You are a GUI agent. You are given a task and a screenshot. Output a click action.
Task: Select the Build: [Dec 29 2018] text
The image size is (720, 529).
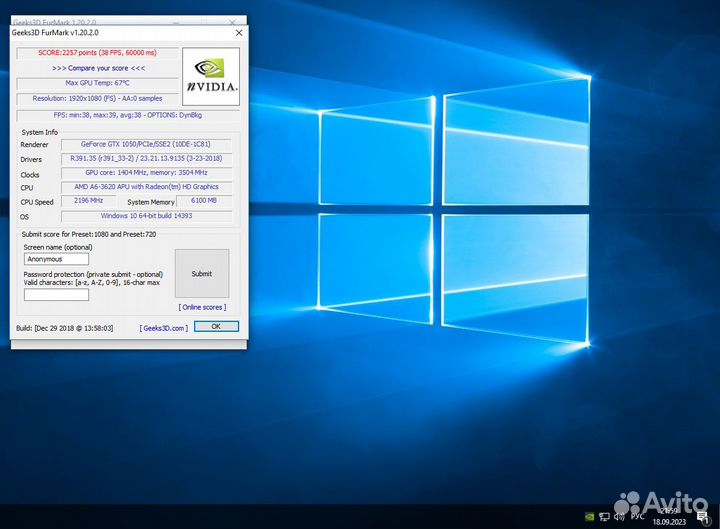click(64, 328)
